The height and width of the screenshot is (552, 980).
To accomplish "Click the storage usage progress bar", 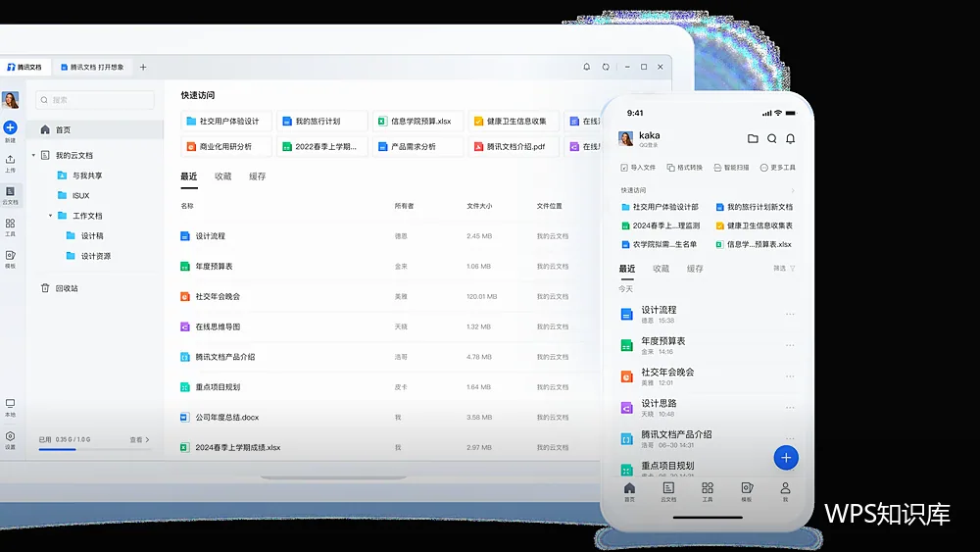I will [x=94, y=449].
